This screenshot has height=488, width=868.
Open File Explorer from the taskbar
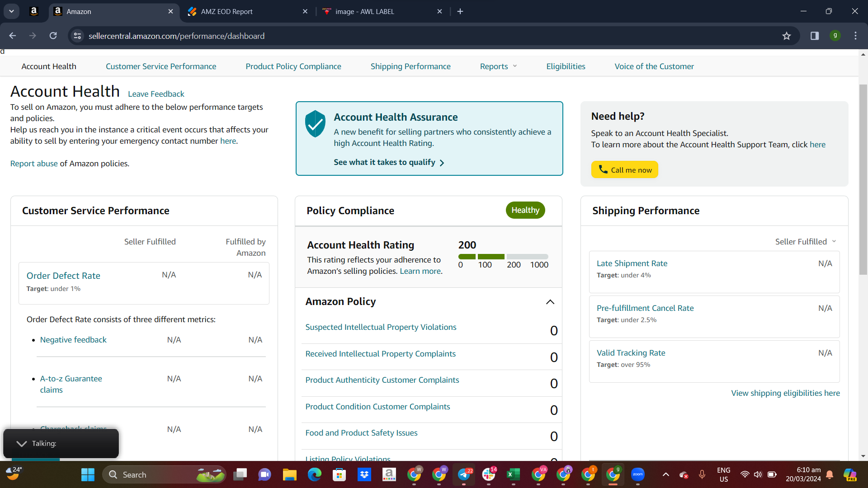point(289,474)
